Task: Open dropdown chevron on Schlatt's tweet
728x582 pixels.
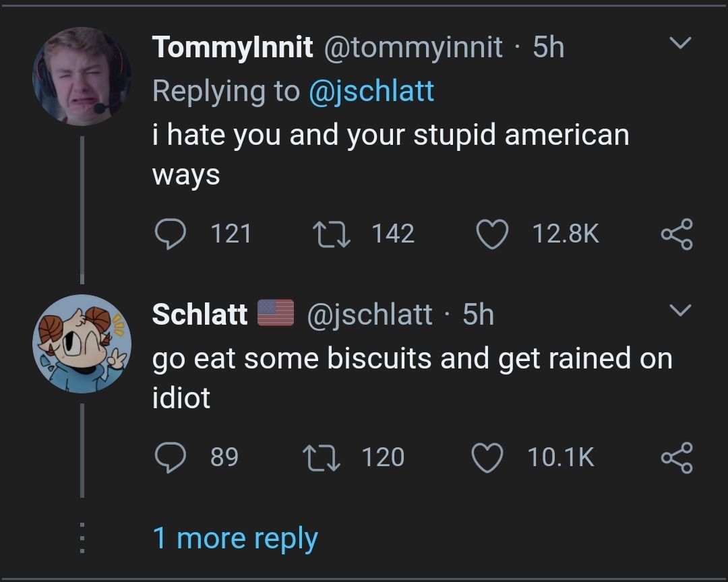Action: click(x=681, y=311)
